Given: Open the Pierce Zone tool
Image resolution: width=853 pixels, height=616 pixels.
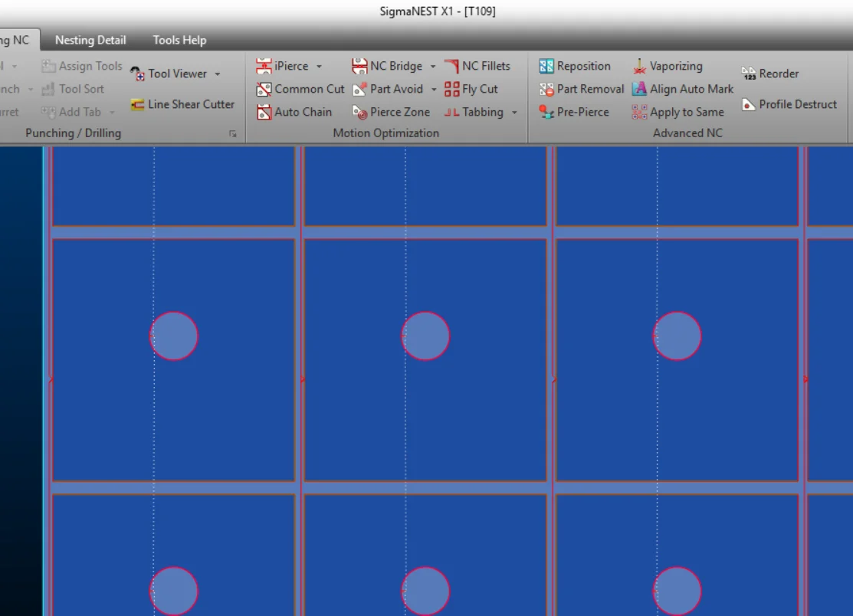Looking at the screenshot, I should tap(391, 112).
